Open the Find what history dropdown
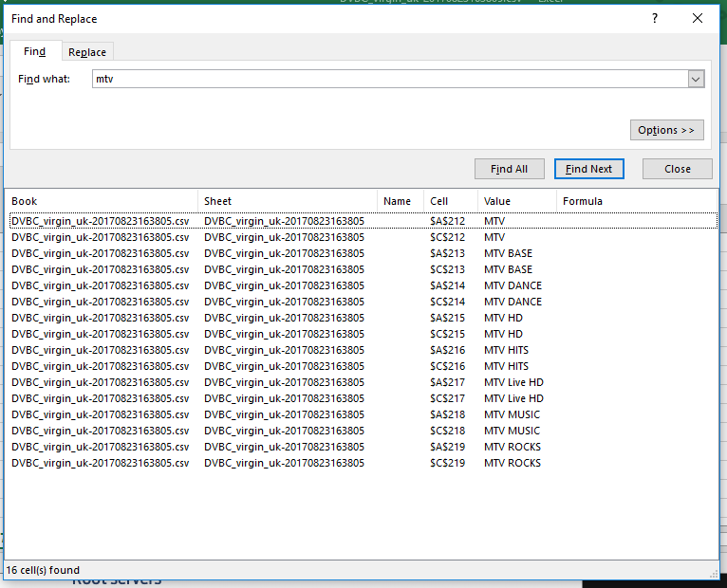The height and width of the screenshot is (588, 727). coord(696,79)
